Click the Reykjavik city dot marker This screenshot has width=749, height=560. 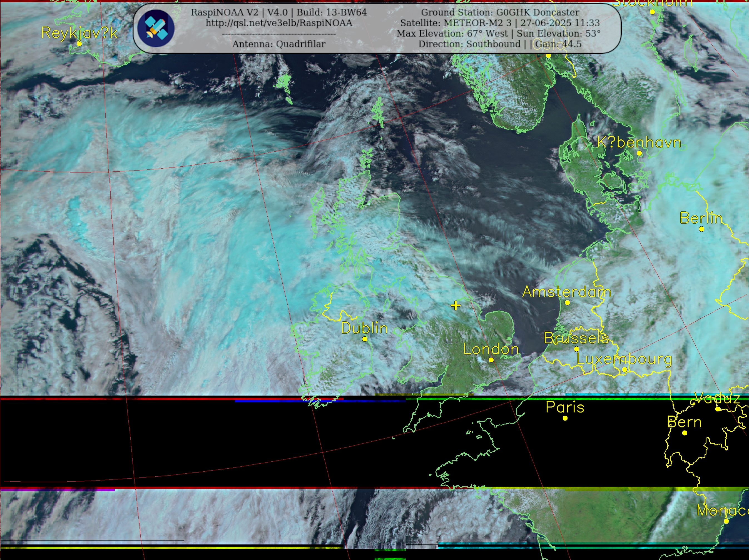coord(79,44)
